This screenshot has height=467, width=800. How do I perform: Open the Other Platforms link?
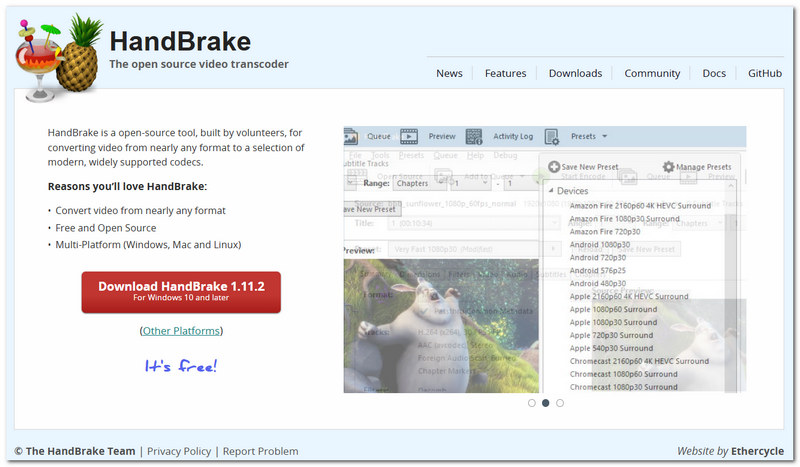(181, 331)
